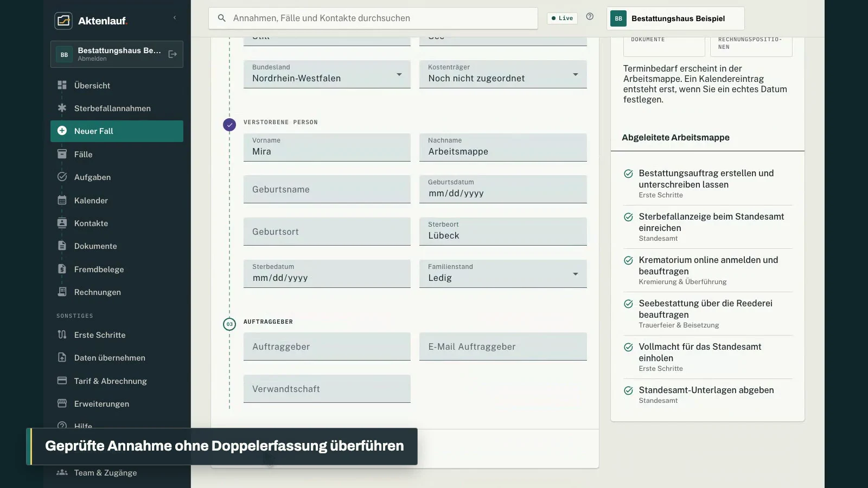This screenshot has width=868, height=488.
Task: Click the Auftraggeber name field
Action: coord(327,346)
